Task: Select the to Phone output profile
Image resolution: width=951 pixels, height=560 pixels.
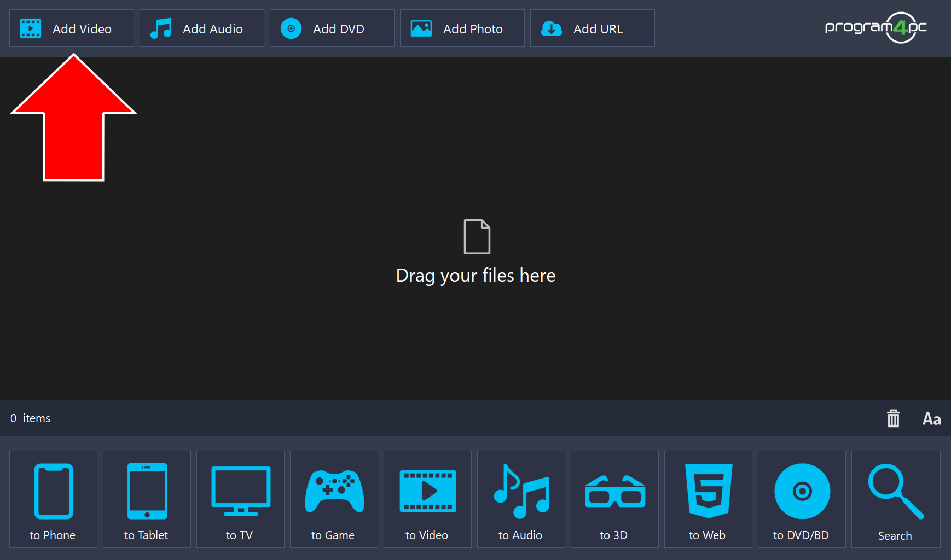Action: tap(53, 499)
